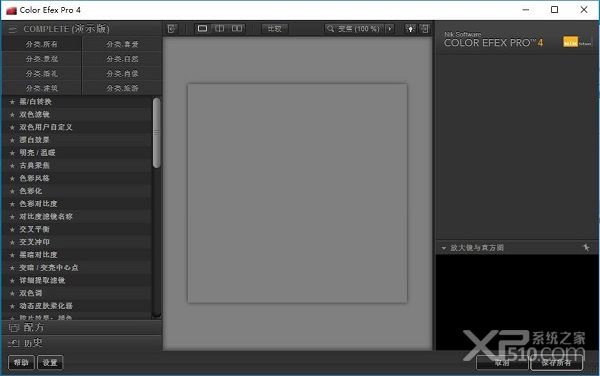Select the 动态皮肤柔化器 filter
The width and height of the screenshot is (600, 376).
click(x=77, y=306)
